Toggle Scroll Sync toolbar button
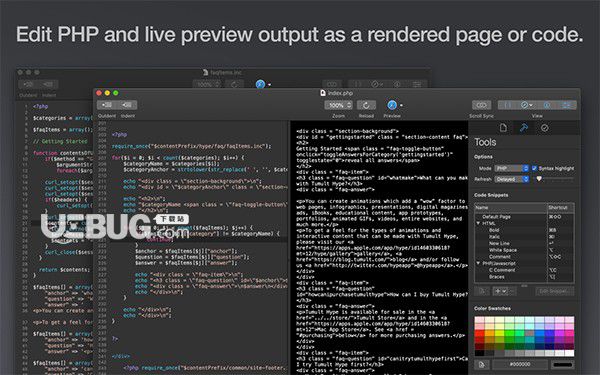This screenshot has width=600, height=375. 481,105
